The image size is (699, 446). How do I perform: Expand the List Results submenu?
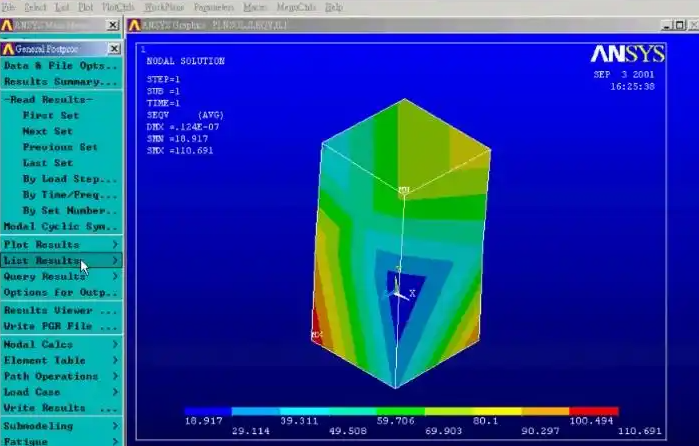pos(60,261)
